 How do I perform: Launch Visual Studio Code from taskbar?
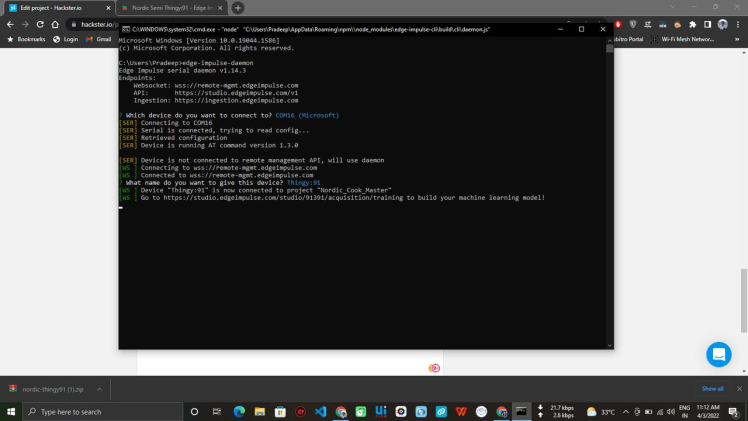[x=321, y=411]
